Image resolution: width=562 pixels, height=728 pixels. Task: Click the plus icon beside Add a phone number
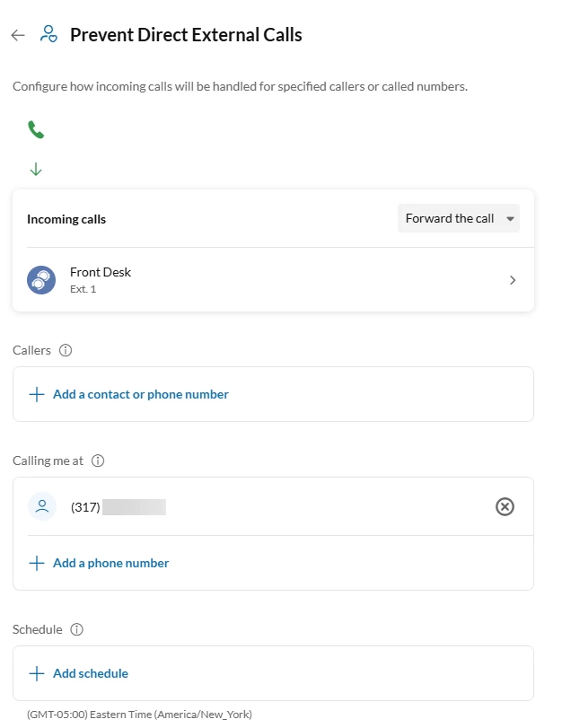tap(37, 563)
